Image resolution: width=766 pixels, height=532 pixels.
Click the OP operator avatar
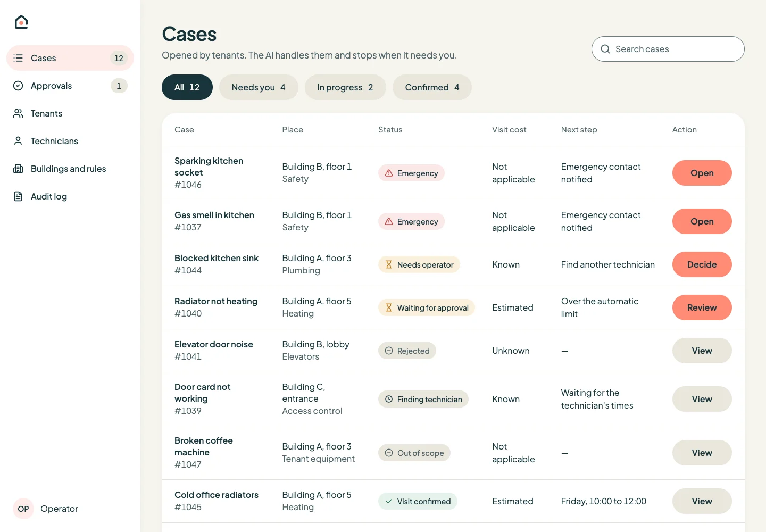pyautogui.click(x=23, y=509)
